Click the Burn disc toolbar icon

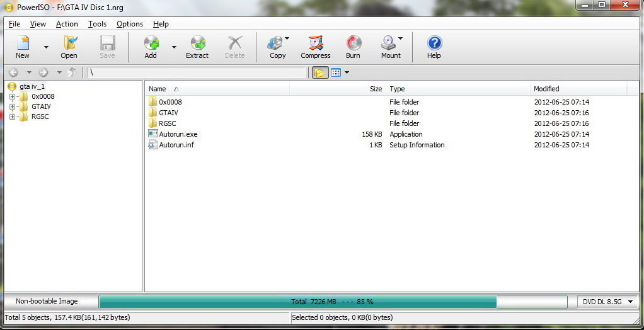coord(354,43)
